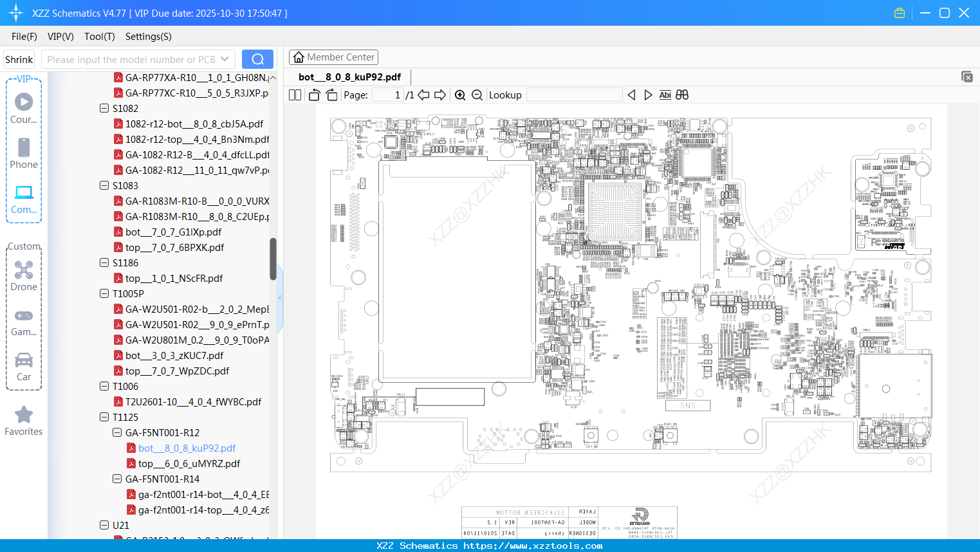Image resolution: width=980 pixels, height=552 pixels.
Task: Select the Computer category icon
Action: [x=24, y=199]
